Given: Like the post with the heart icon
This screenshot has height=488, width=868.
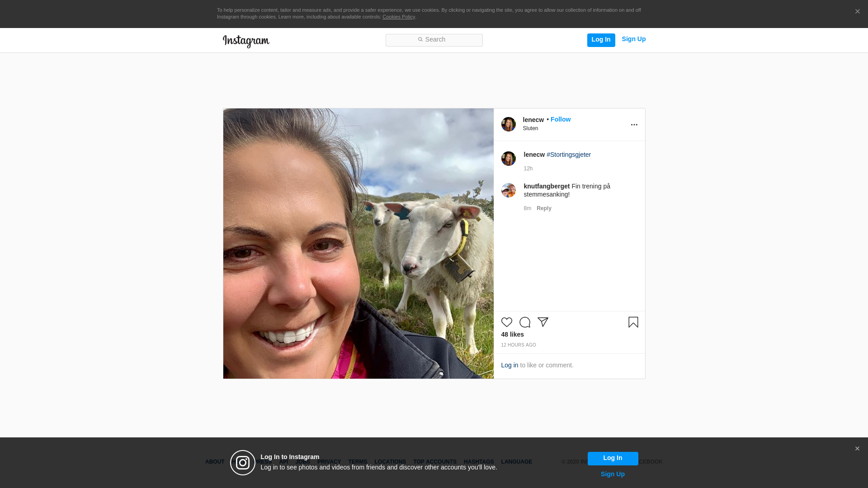Looking at the screenshot, I should point(506,322).
